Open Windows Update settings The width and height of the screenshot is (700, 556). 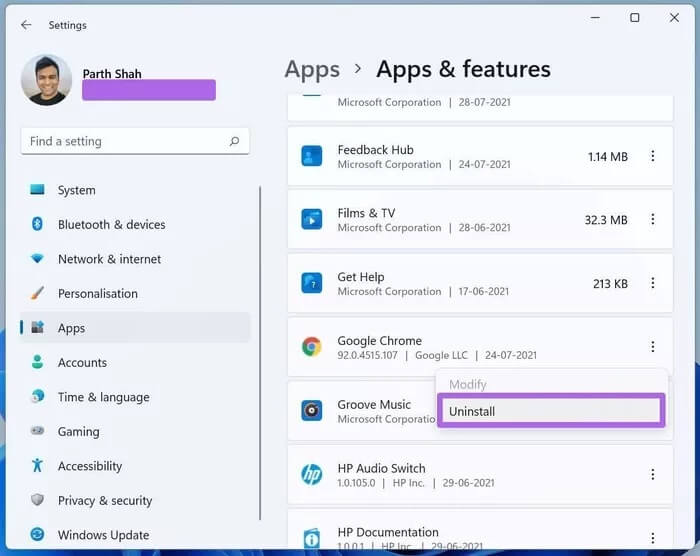click(x=135, y=535)
